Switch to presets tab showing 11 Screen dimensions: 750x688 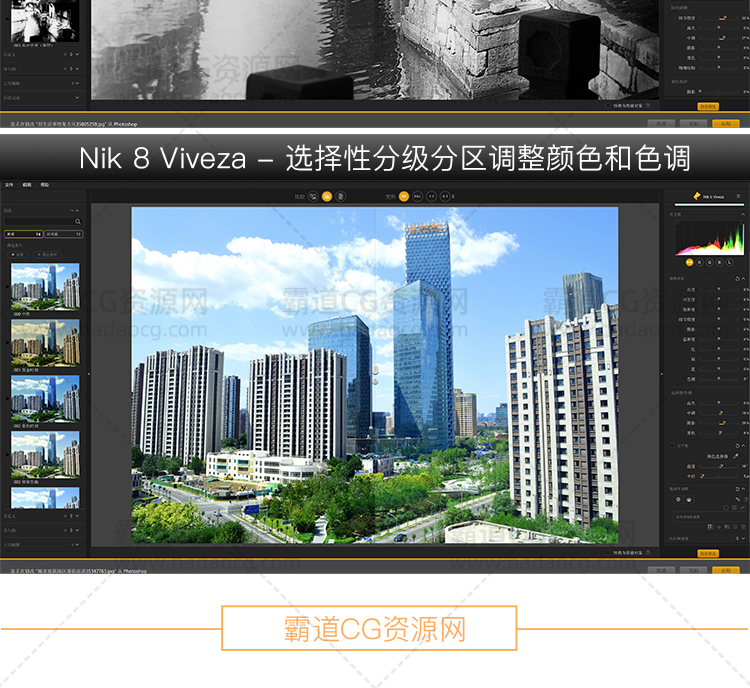click(64, 234)
